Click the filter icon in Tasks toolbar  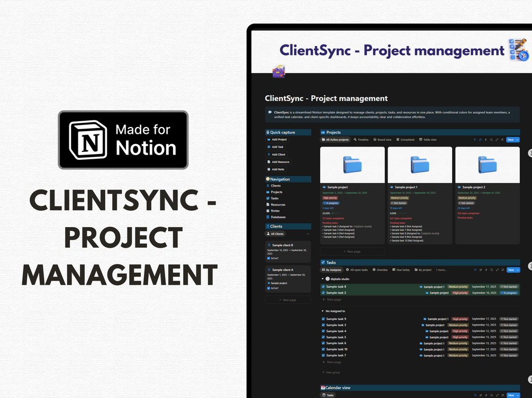(475, 270)
